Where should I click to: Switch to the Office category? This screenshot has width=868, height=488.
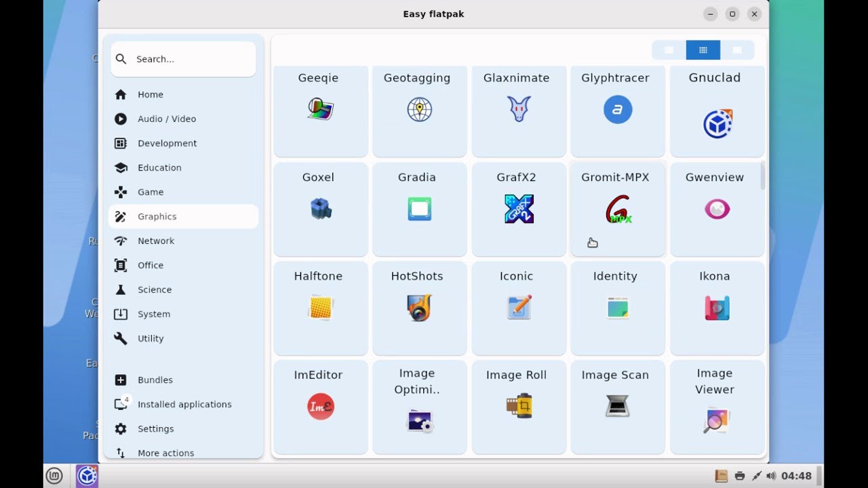183,265
